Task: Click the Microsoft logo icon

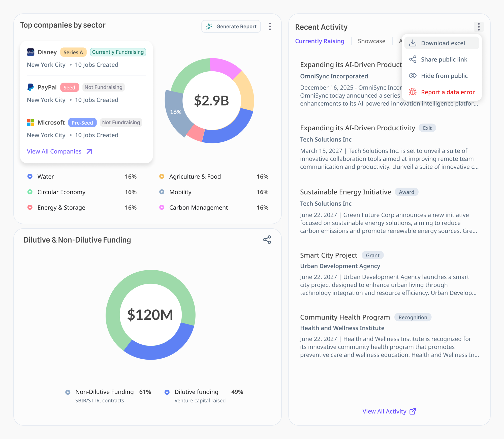Action: tap(30, 123)
